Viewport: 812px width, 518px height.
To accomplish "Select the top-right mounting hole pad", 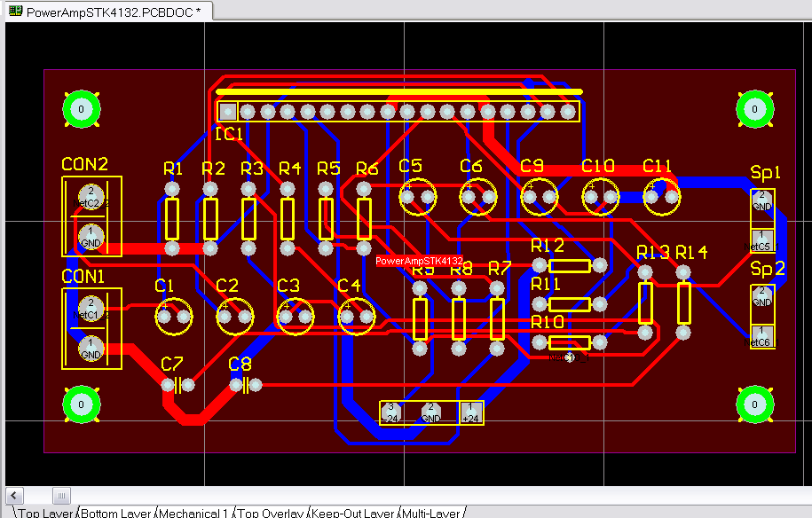I will (x=753, y=109).
